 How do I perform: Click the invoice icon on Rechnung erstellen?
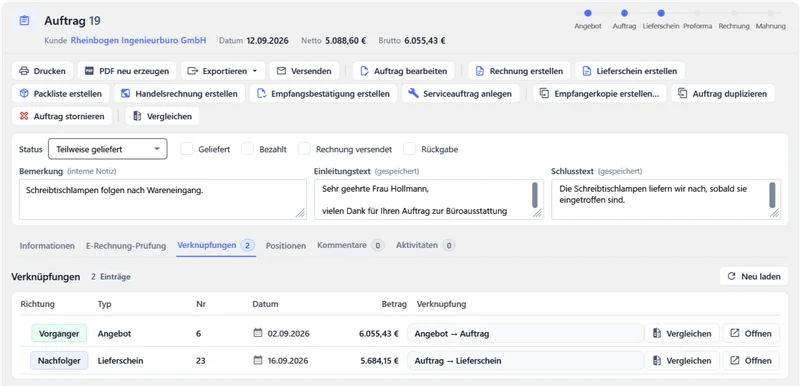[x=480, y=71]
